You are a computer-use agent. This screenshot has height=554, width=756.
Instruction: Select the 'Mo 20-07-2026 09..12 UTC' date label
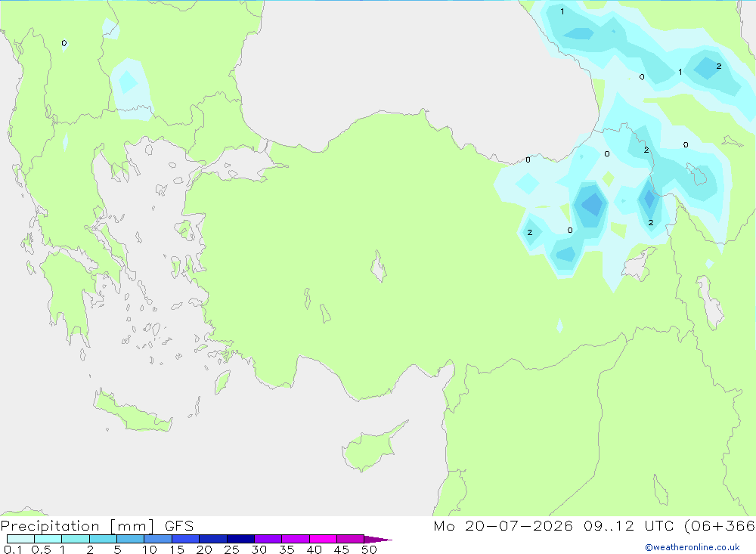553,525
